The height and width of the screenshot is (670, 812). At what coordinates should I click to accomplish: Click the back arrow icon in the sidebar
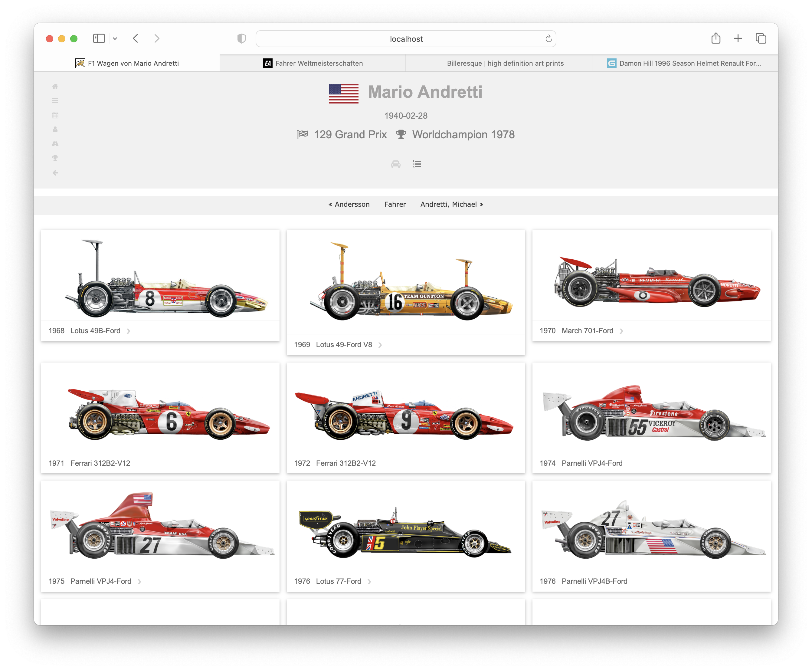point(55,172)
